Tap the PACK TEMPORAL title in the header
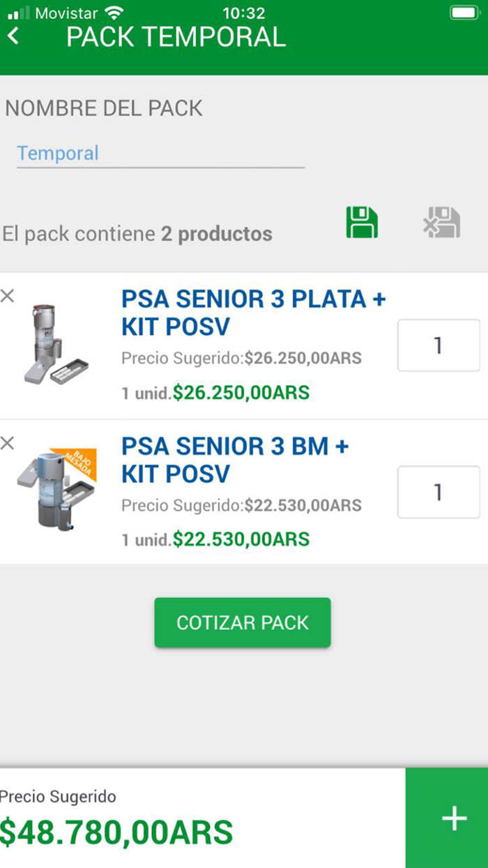488x868 pixels. pyautogui.click(x=175, y=36)
